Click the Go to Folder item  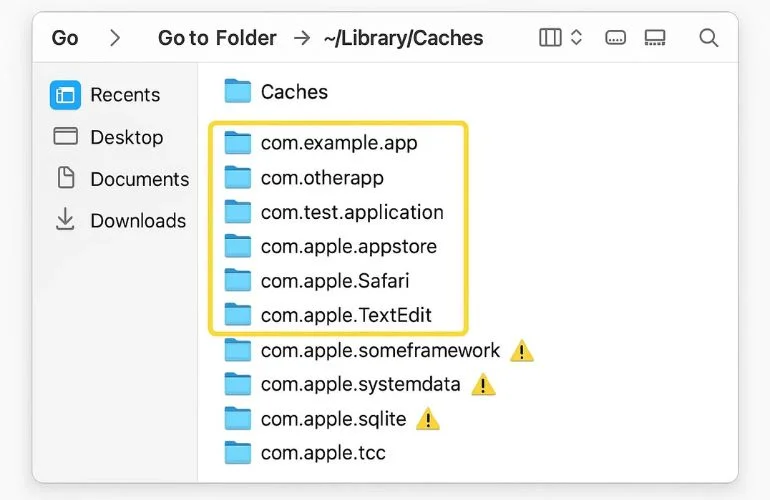pyautogui.click(x=217, y=38)
